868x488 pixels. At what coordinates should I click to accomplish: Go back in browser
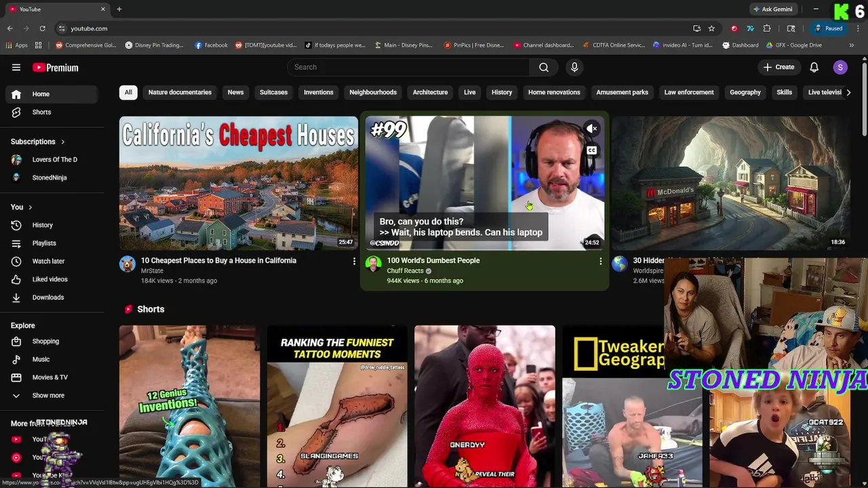coord(9,28)
